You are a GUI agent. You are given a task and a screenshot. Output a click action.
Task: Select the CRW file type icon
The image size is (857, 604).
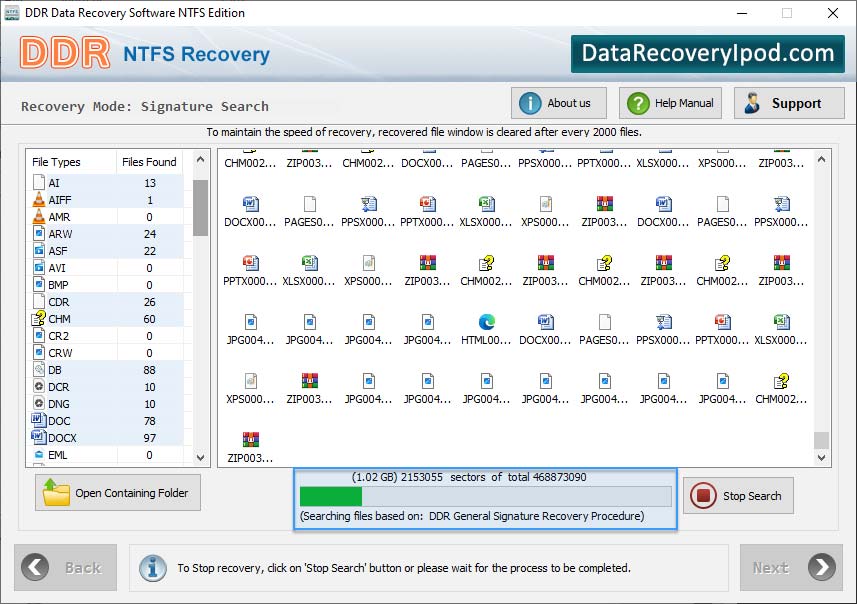click(39, 352)
